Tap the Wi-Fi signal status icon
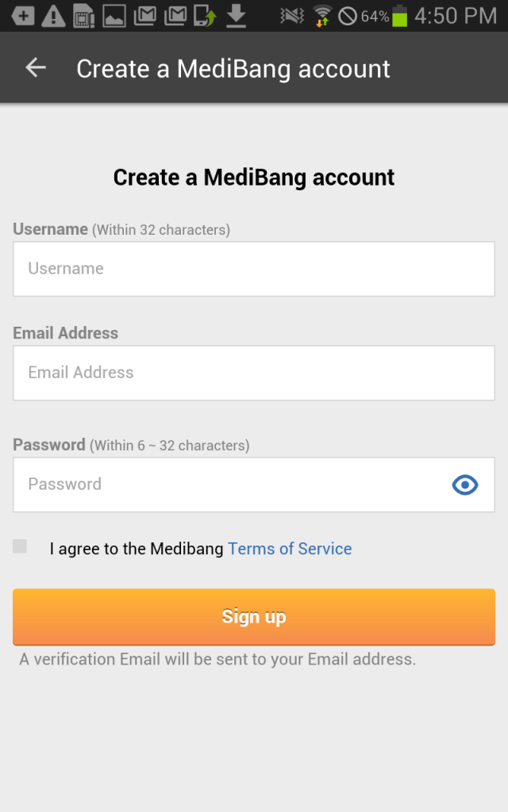 pos(322,16)
